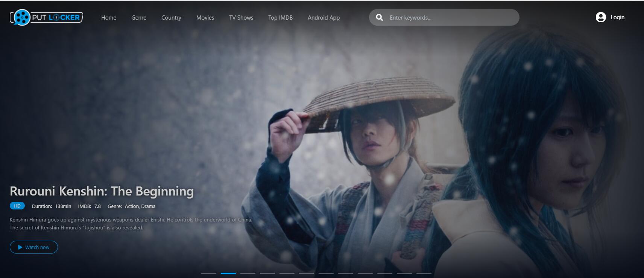Browse the TV Shows section
Screen dimensions: 644x278
(x=241, y=18)
